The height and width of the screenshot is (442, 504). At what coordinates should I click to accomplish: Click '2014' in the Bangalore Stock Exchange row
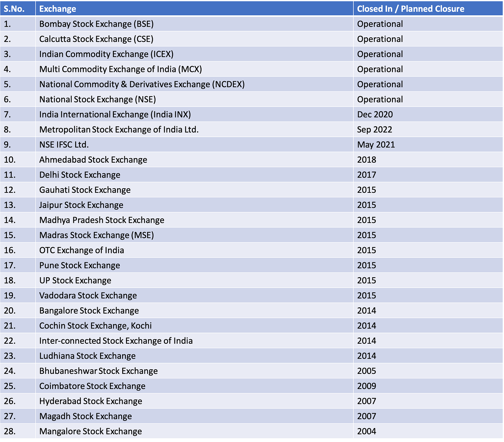367,310
